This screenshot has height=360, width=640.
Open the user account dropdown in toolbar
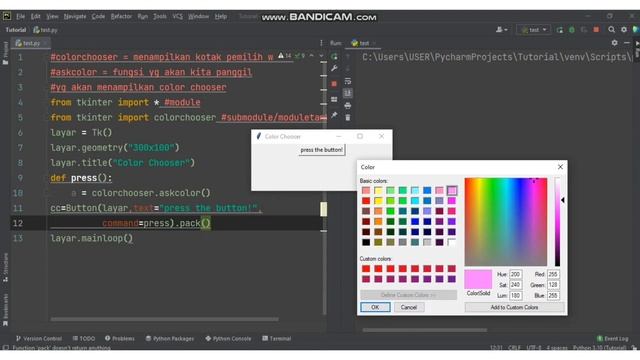click(502, 30)
